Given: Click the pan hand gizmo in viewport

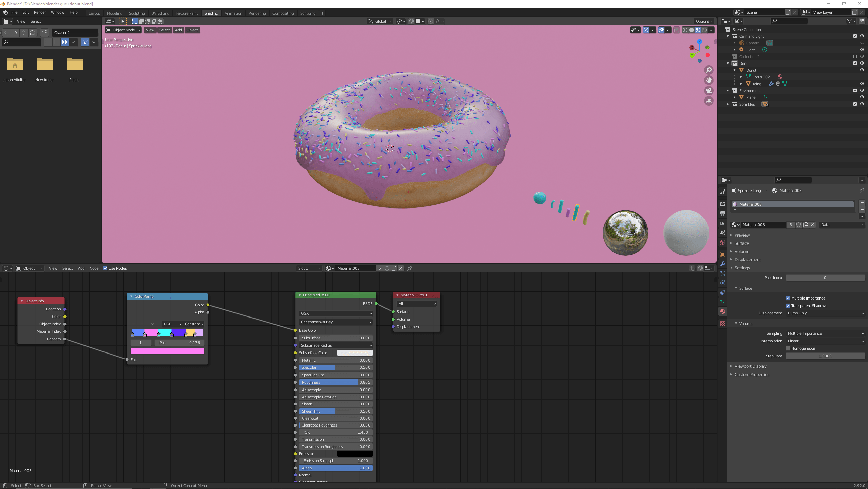Looking at the screenshot, I should [x=709, y=80].
